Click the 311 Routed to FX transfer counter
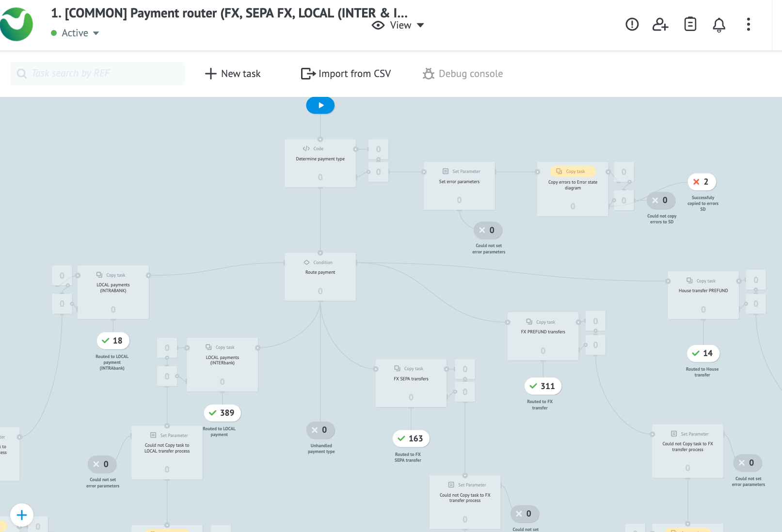The height and width of the screenshot is (532, 782). coord(543,386)
